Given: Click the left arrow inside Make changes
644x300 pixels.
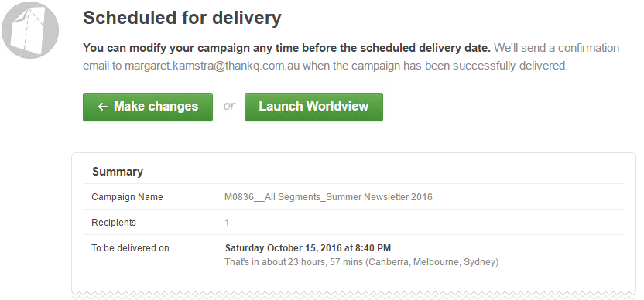Looking at the screenshot, I should click(x=103, y=107).
